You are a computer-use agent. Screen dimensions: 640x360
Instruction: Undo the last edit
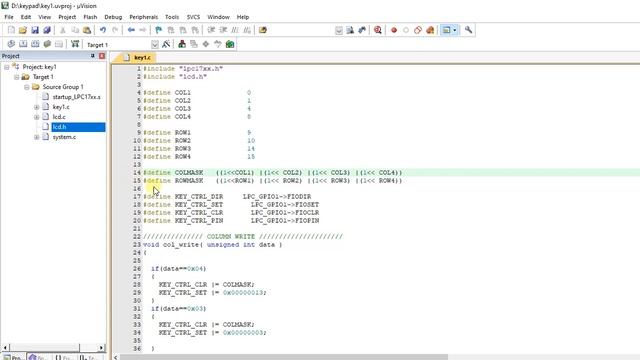click(103, 30)
